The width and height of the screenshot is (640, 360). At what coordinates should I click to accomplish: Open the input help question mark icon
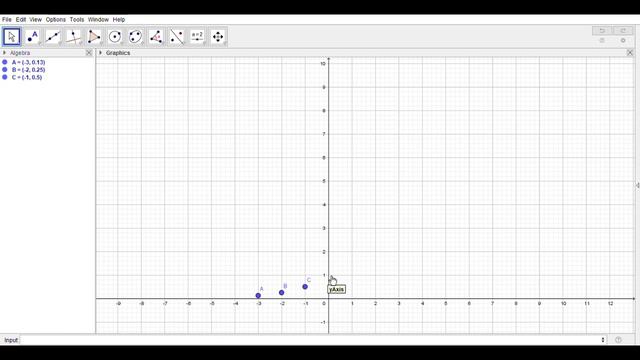click(x=618, y=340)
